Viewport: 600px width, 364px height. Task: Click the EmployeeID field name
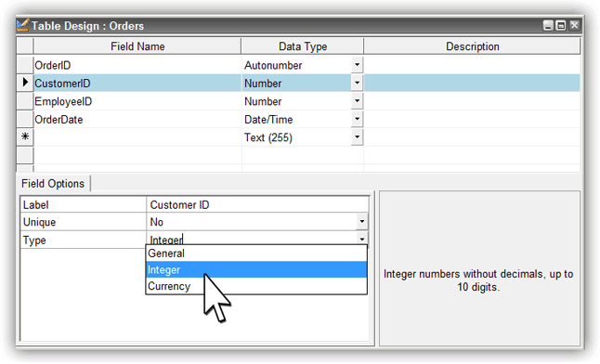pos(63,101)
